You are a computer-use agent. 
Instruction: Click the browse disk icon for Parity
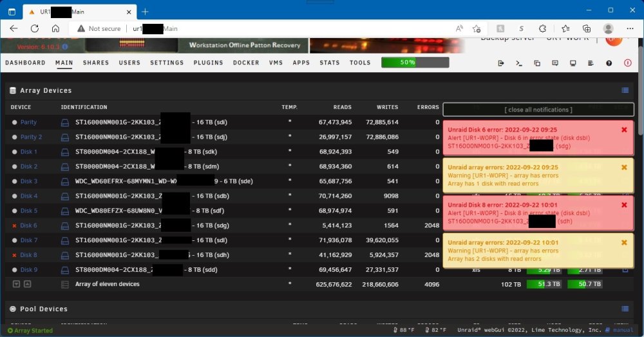[x=65, y=122]
